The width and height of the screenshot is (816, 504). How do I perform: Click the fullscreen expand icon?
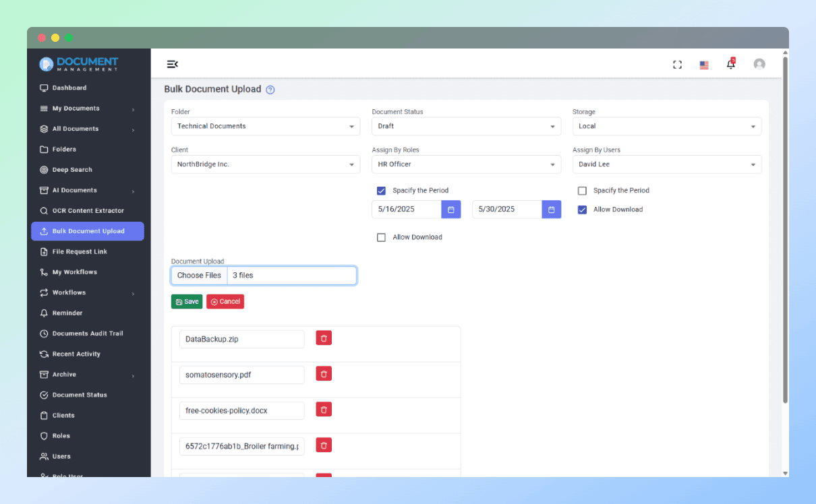click(677, 63)
